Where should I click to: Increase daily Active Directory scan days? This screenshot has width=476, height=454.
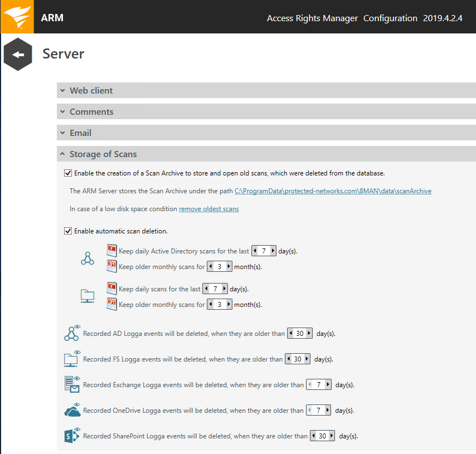pos(273,251)
